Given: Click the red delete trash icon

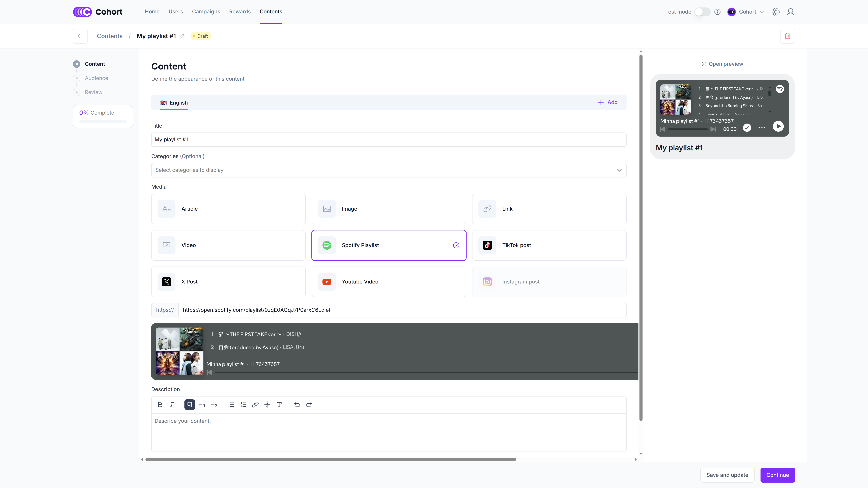Looking at the screenshot, I should pyautogui.click(x=787, y=36).
